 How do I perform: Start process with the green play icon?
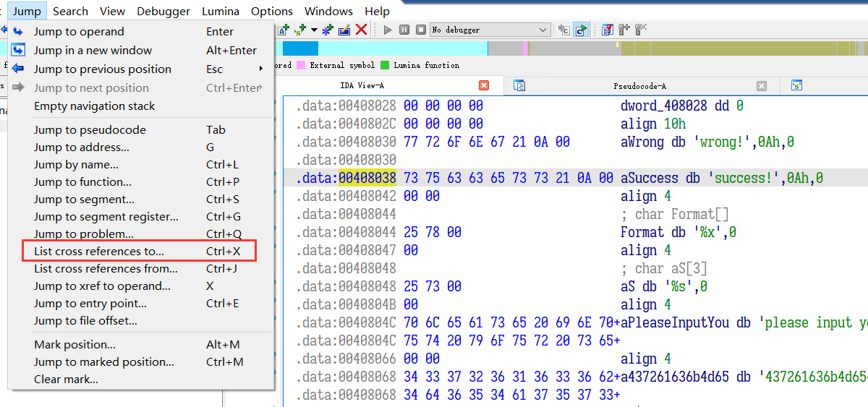tap(388, 30)
